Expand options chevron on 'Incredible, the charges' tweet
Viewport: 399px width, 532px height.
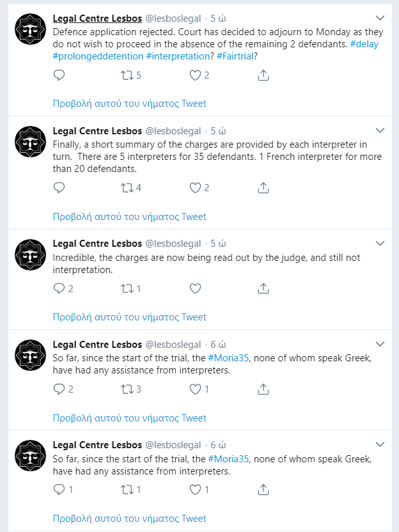380,244
